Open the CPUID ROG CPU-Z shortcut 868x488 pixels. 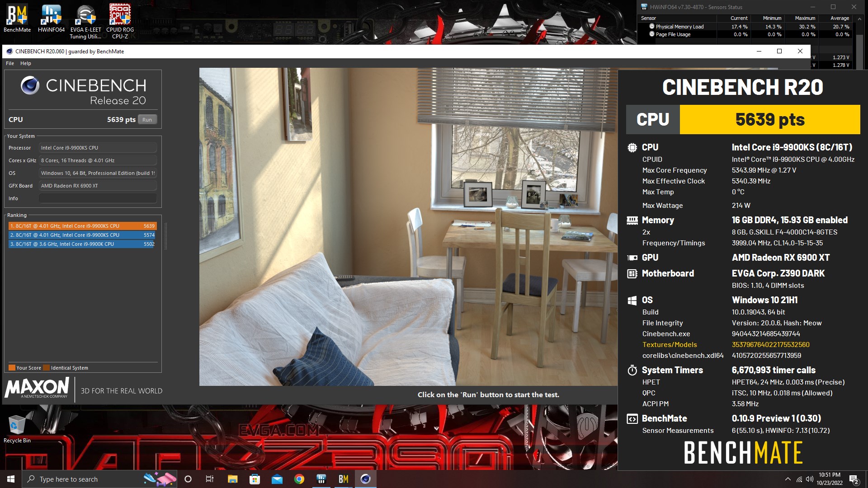click(x=120, y=22)
